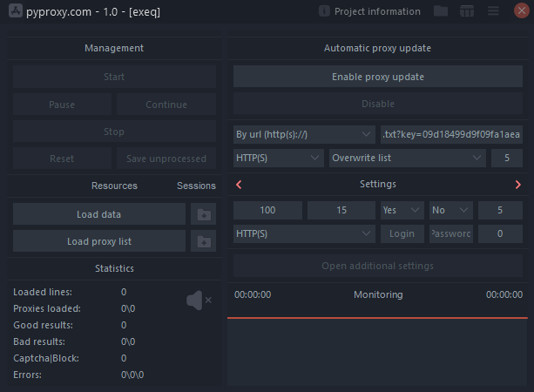Image resolution: width=534 pixels, height=392 pixels.
Task: Click the Captcha|Block statistic label
Action: (x=46, y=358)
